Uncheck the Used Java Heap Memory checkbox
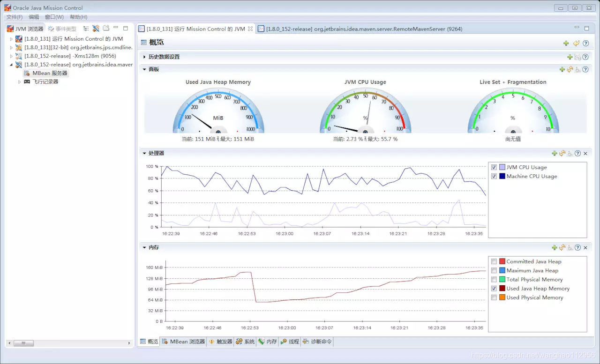Viewport: 600px width, 364px height. [x=494, y=289]
